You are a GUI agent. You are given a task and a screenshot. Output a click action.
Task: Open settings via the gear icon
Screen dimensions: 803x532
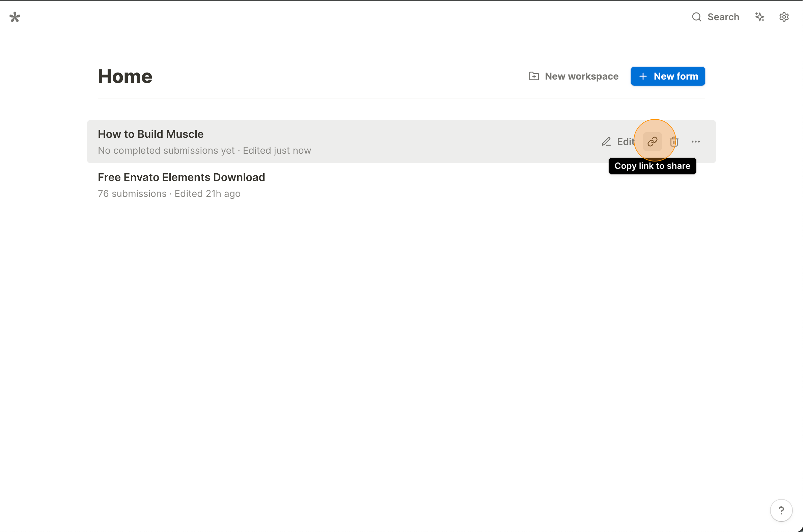point(784,17)
